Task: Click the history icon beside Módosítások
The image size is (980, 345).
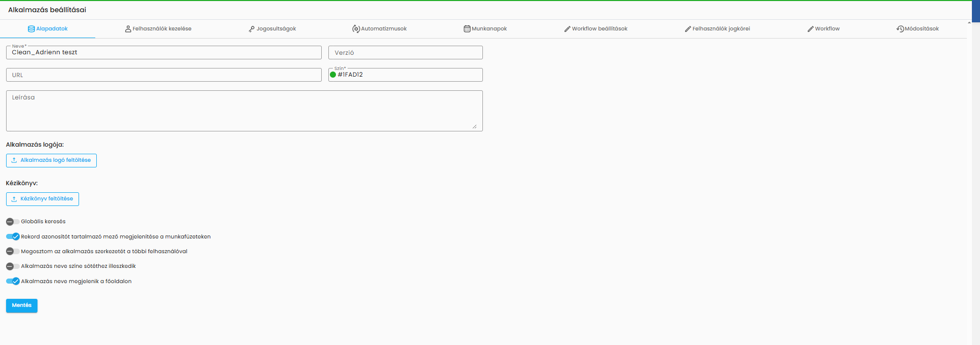Action: [900, 29]
